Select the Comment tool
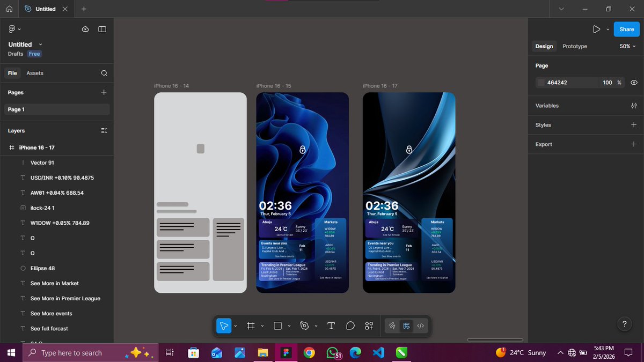This screenshot has height=362, width=644. tap(350, 326)
